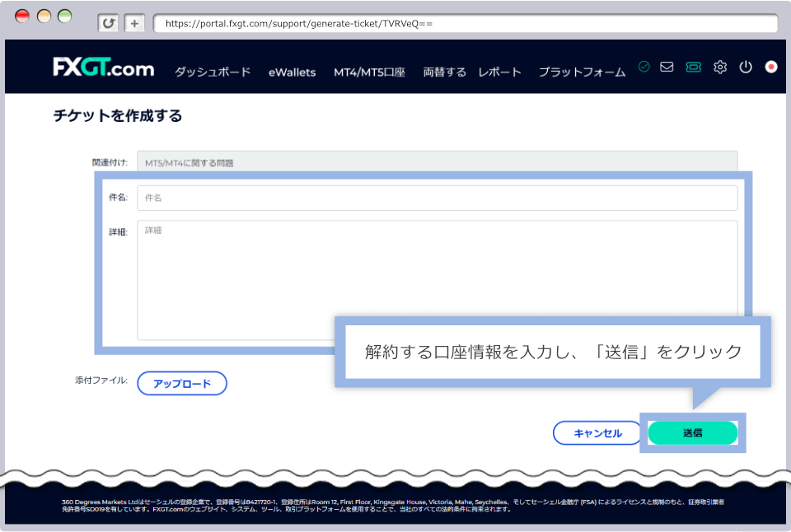Click the 関連付け field showing MT5/MT4に関する問題
This screenshot has height=532, width=791.
point(438,161)
